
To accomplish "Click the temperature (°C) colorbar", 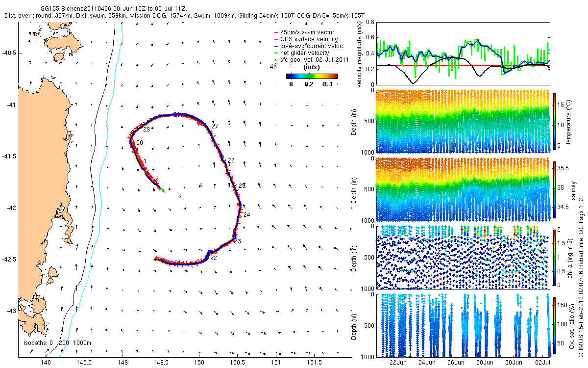I will (555, 121).
